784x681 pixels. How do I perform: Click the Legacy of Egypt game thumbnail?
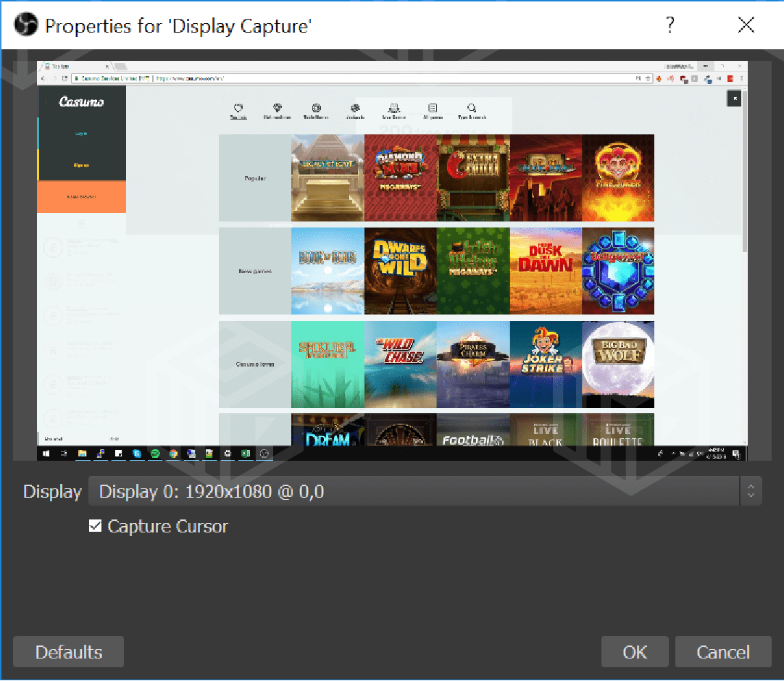328,177
